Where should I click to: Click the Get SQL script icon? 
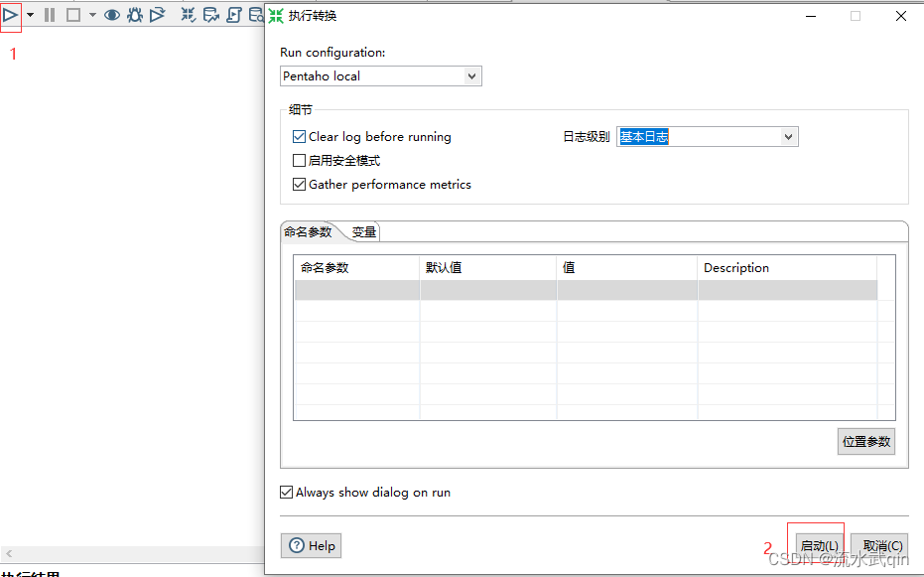[x=234, y=15]
